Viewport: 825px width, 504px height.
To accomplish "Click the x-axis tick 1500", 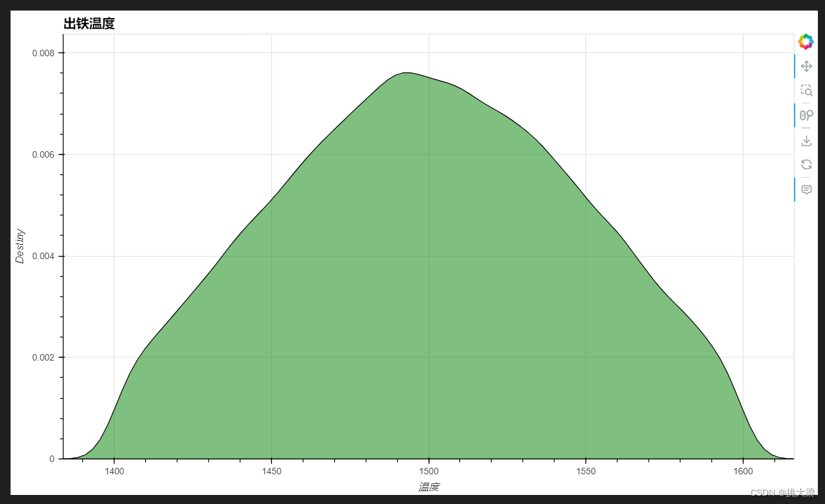I will (x=429, y=472).
